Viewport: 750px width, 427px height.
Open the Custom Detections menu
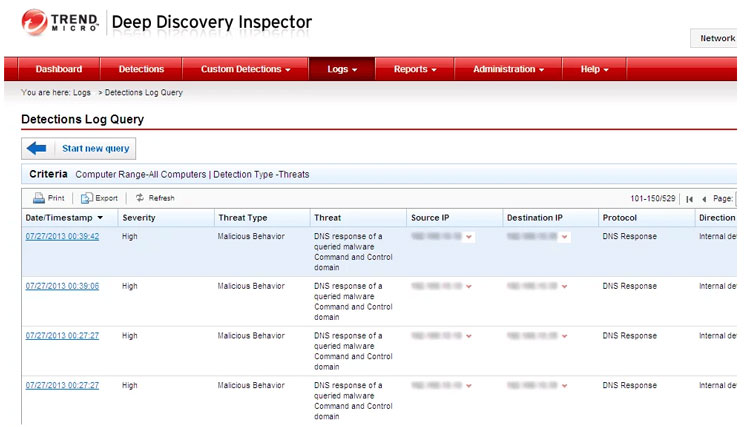[x=245, y=69]
